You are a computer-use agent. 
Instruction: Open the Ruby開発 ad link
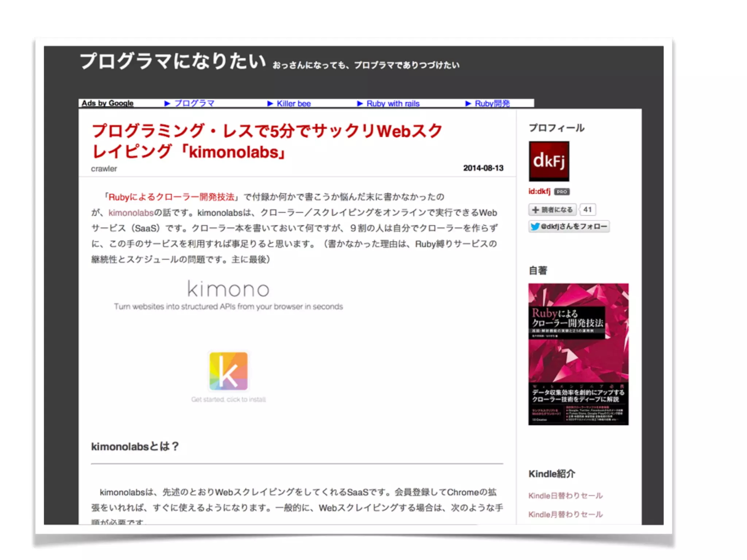pos(492,104)
